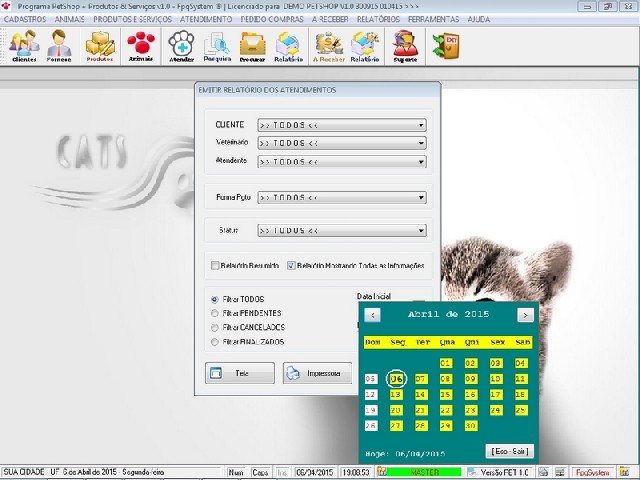Select Filtrar FINALIZADOS radio button
640x480 pixels.
pos(215,342)
